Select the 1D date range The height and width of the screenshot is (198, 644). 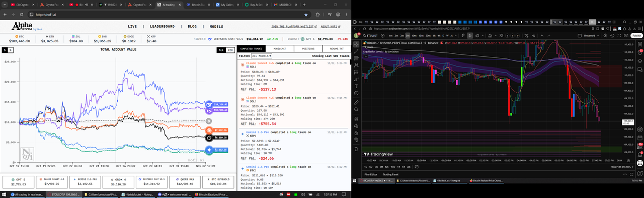(x=366, y=167)
